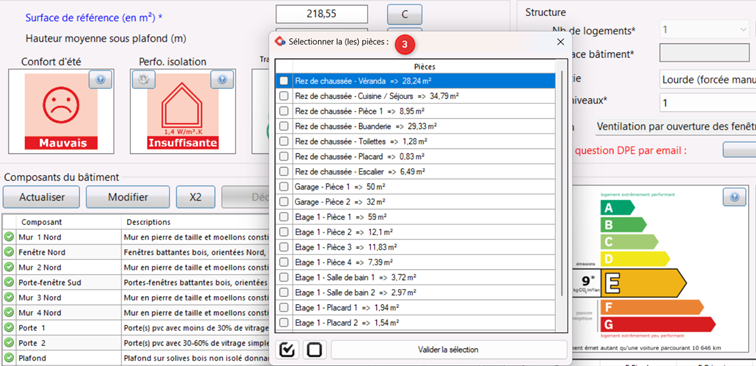The height and width of the screenshot is (366, 756).
Task: Tick the Garage - Pièce 1 checkbox
Action: [x=284, y=186]
